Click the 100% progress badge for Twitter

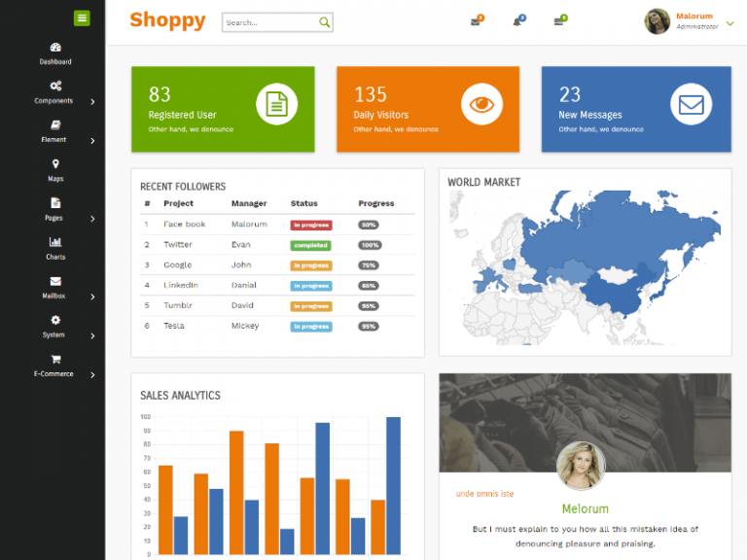[370, 245]
